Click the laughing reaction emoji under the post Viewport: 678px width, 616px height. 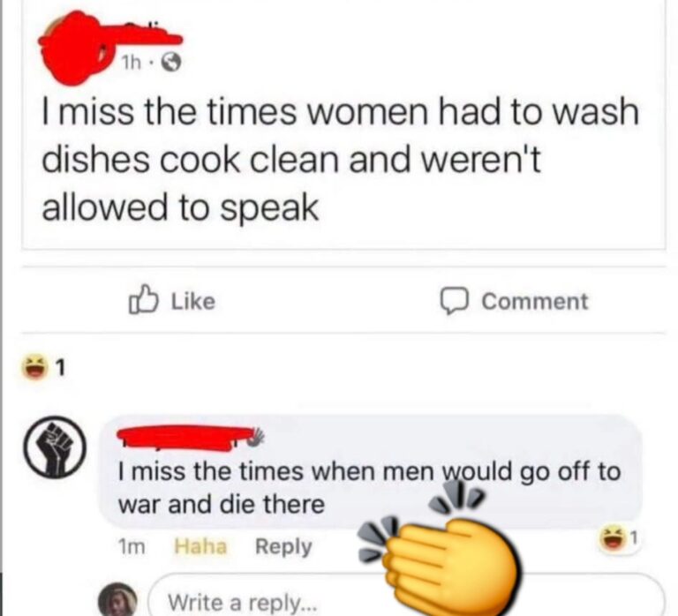pos(34,366)
